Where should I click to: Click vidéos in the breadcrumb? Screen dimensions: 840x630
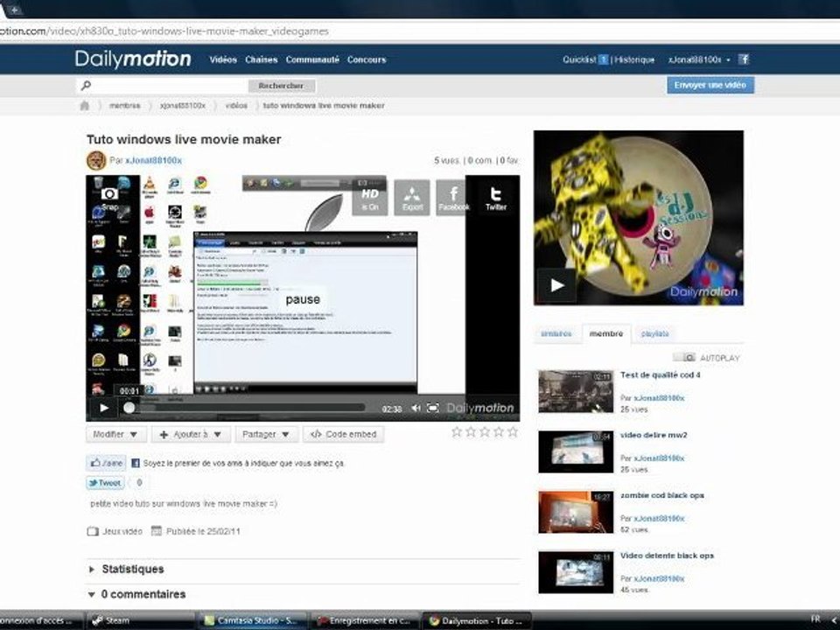pyautogui.click(x=236, y=106)
